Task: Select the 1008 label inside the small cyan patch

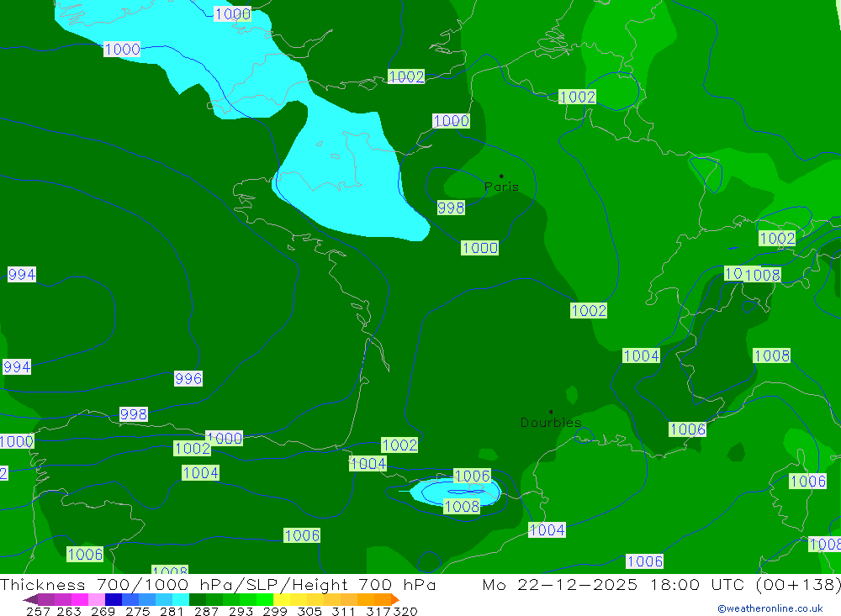Action: 462,506
